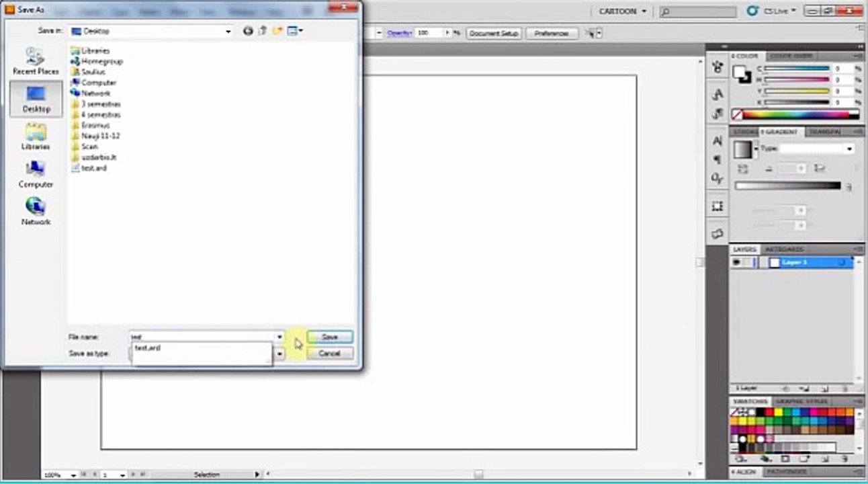This screenshot has width=868, height=484.
Task: Click the Illustrator search field
Action: 698,12
